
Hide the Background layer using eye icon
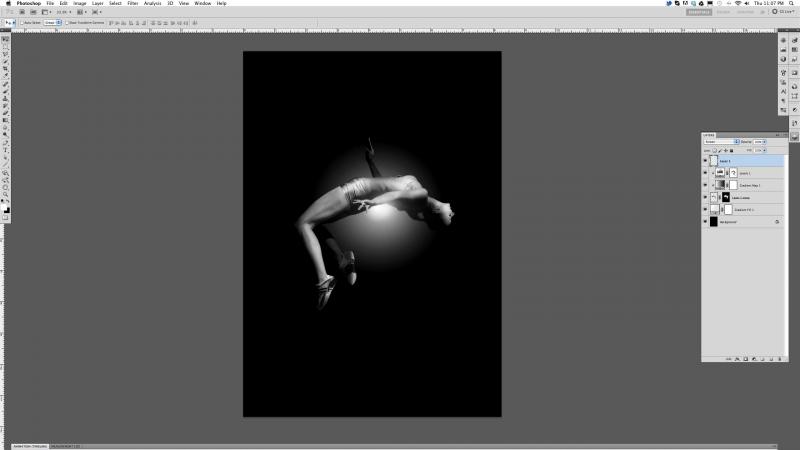[705, 222]
